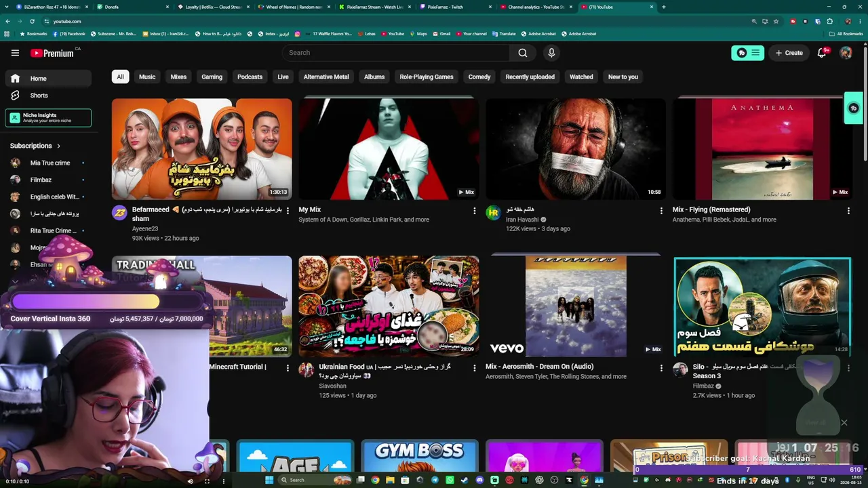Open Filmbaz channel avatar under Silo video

point(680,369)
